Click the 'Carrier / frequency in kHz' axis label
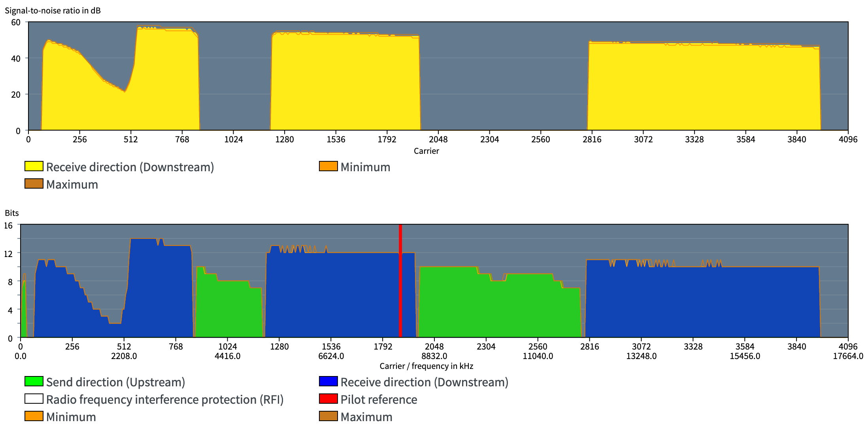The image size is (868, 431). (426, 366)
